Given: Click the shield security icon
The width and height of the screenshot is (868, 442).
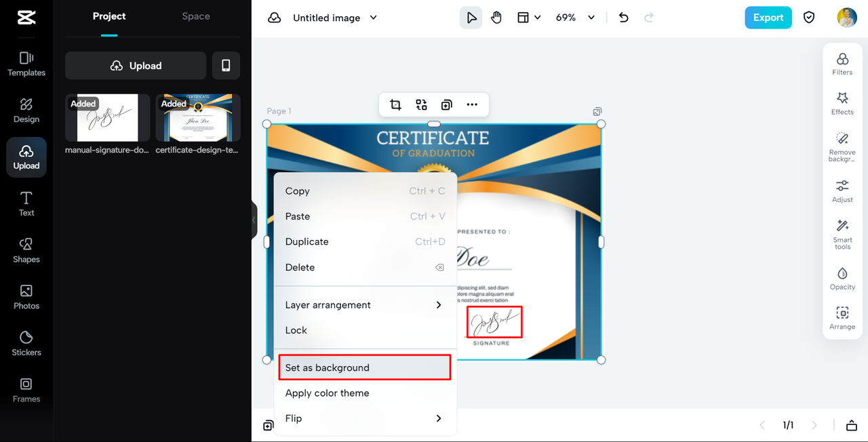Looking at the screenshot, I should (809, 18).
